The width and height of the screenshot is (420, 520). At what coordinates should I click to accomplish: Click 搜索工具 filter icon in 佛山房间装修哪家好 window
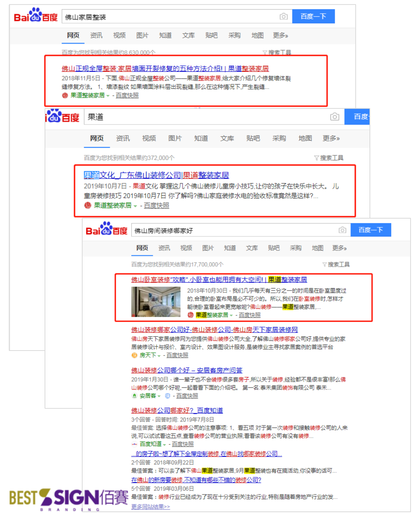coord(324,264)
